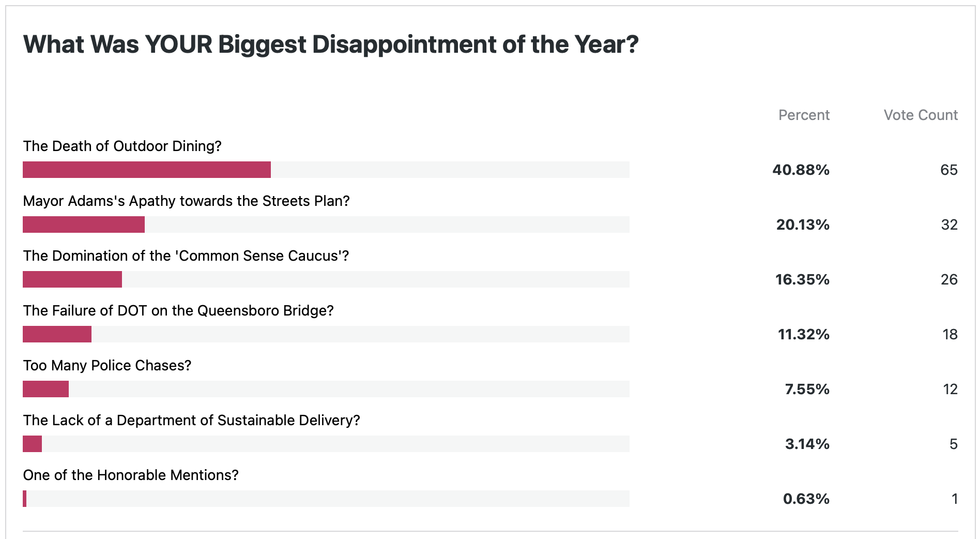980x539 pixels.
Task: Click the vote count of 65
Action: tap(948, 170)
